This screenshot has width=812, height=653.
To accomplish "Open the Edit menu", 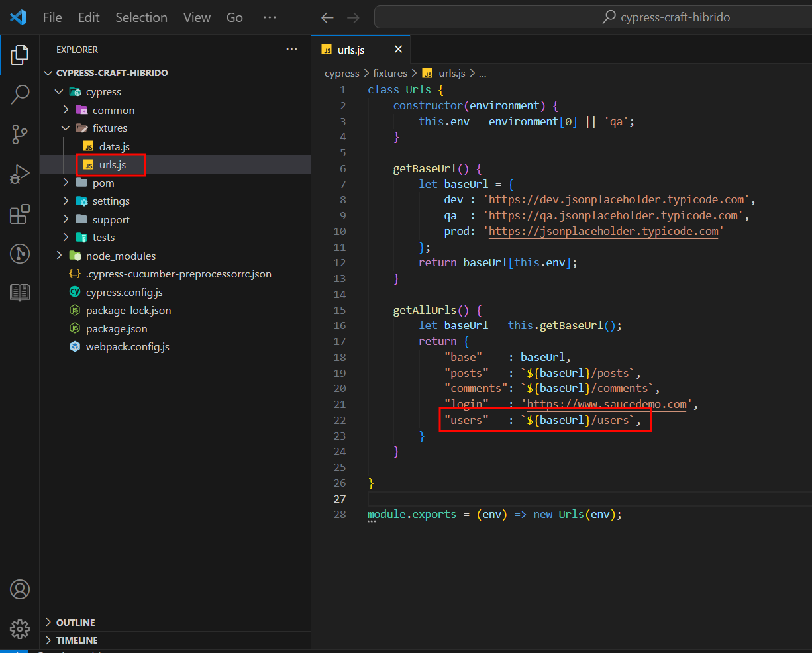I will pyautogui.click(x=89, y=17).
